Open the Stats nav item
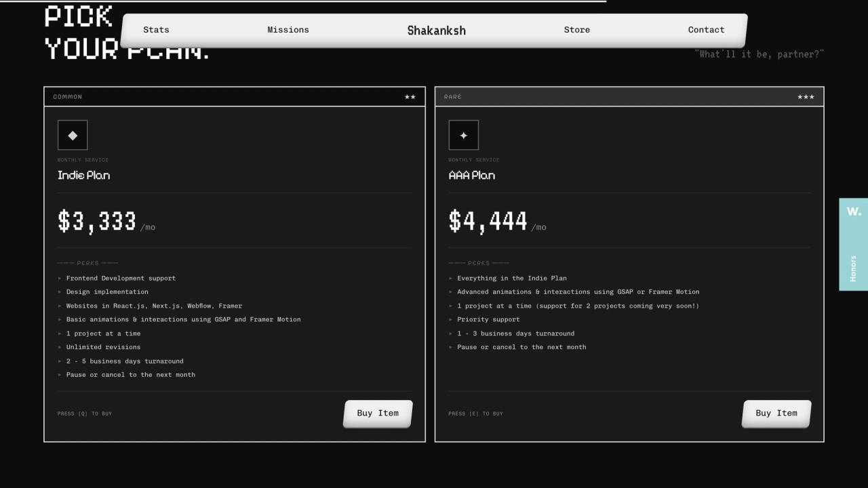The image size is (868, 488). click(x=156, y=30)
